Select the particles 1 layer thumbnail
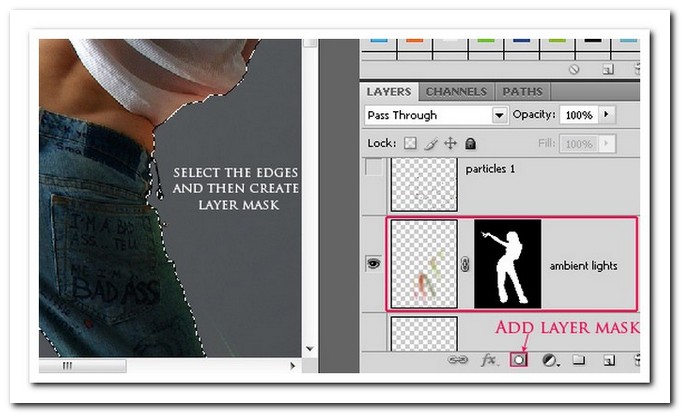Screen dimensions: 681x414 (424, 185)
